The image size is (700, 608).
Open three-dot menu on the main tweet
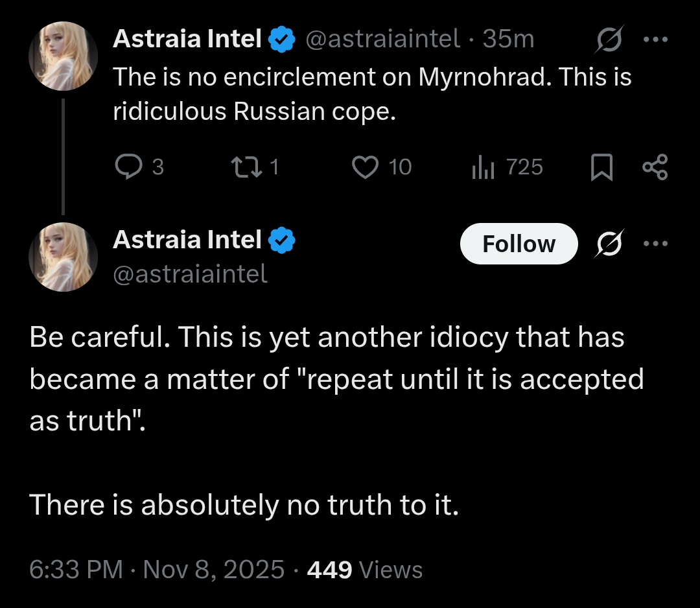coord(655,243)
